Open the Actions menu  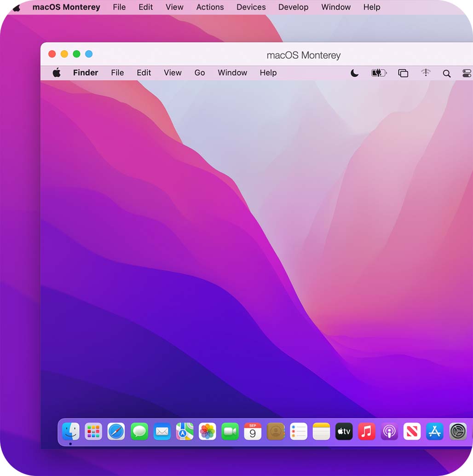[210, 7]
